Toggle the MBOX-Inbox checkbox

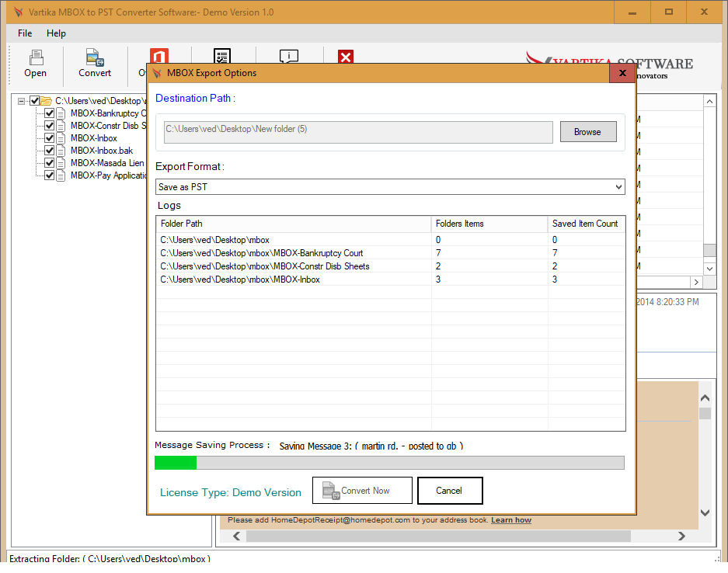[49, 138]
